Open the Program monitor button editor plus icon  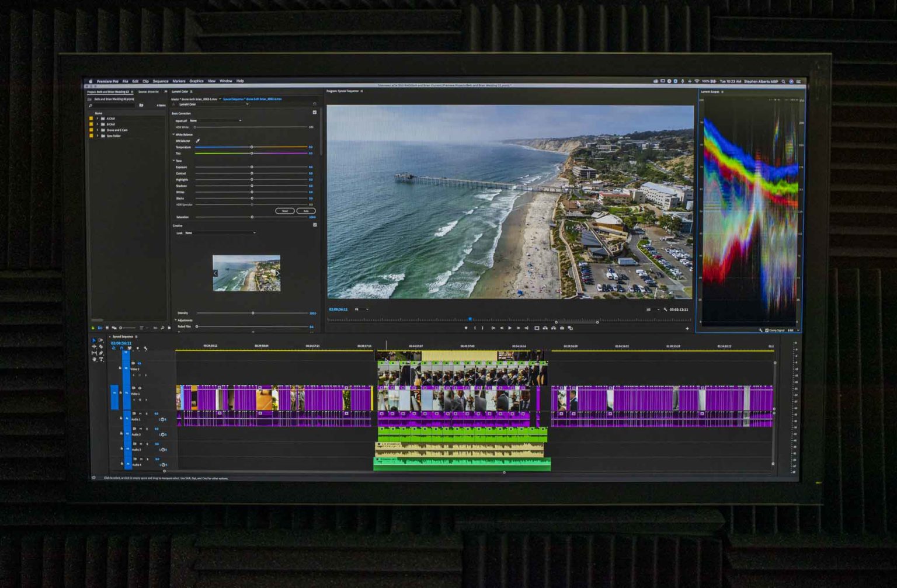pyautogui.click(x=687, y=329)
